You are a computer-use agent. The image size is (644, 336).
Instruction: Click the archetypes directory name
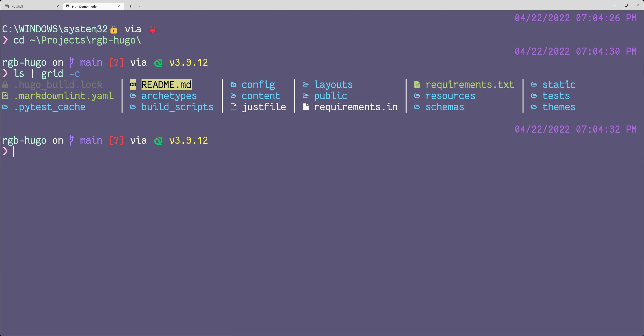(x=169, y=96)
